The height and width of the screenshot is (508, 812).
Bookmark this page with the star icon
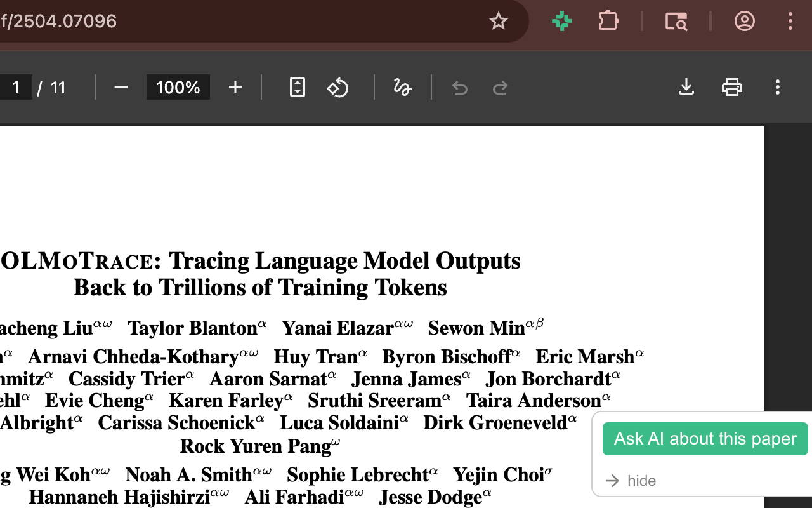coord(499,21)
